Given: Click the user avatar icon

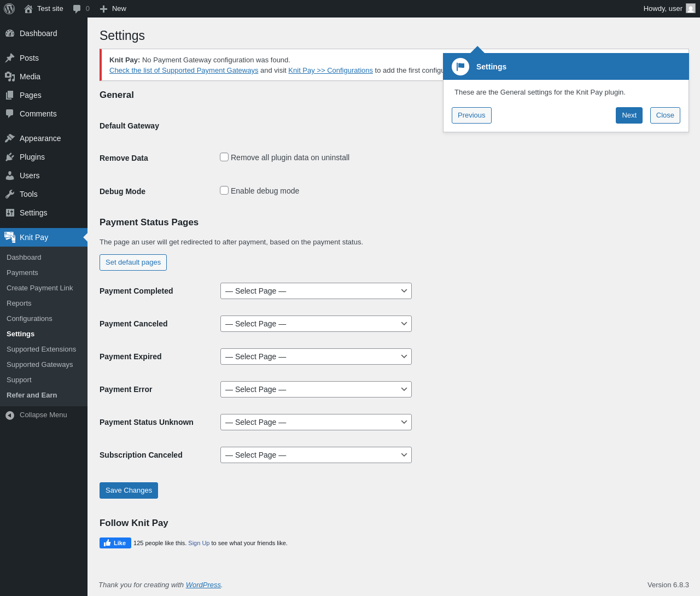Looking at the screenshot, I should [691, 8].
